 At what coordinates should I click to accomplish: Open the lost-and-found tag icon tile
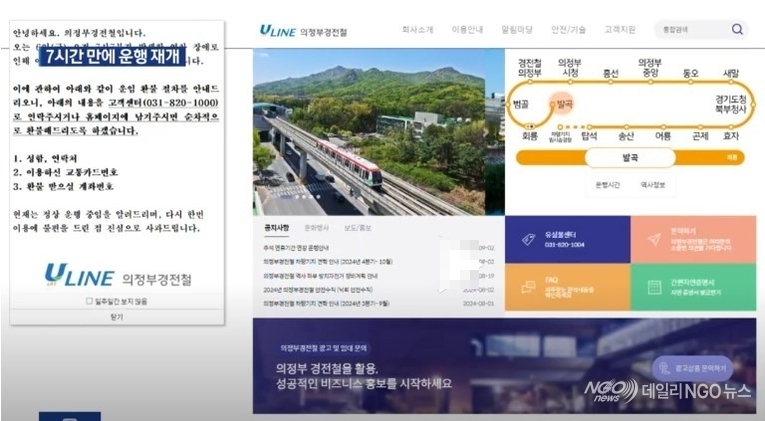click(528, 240)
